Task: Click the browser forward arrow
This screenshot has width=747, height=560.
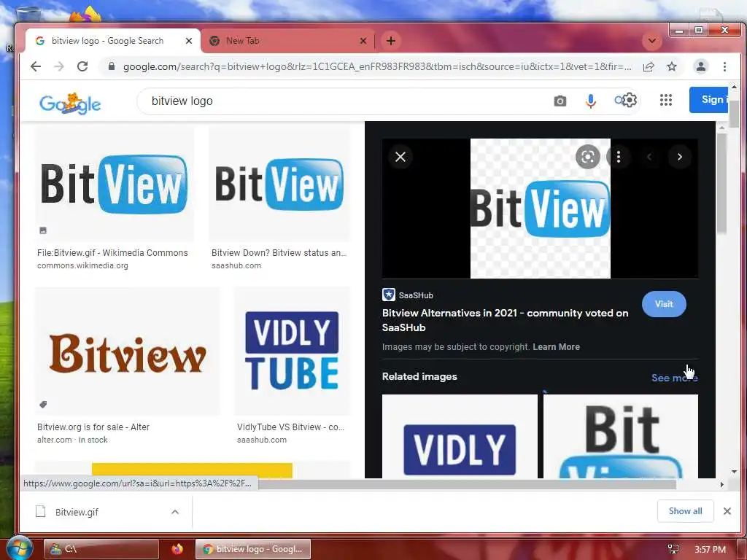Action: pos(59,66)
